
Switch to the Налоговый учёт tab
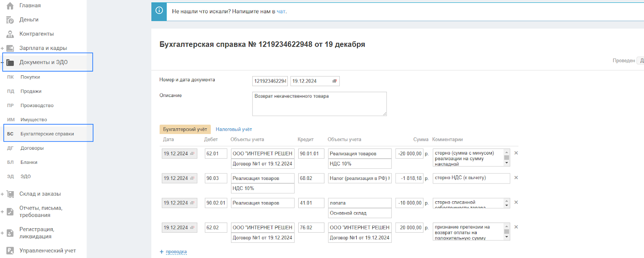click(234, 129)
